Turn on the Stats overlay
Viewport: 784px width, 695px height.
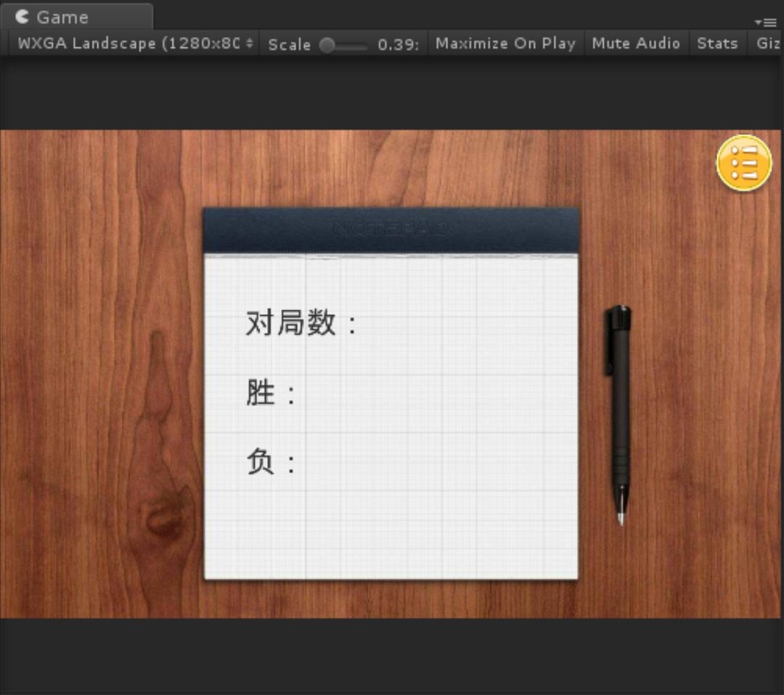[717, 44]
